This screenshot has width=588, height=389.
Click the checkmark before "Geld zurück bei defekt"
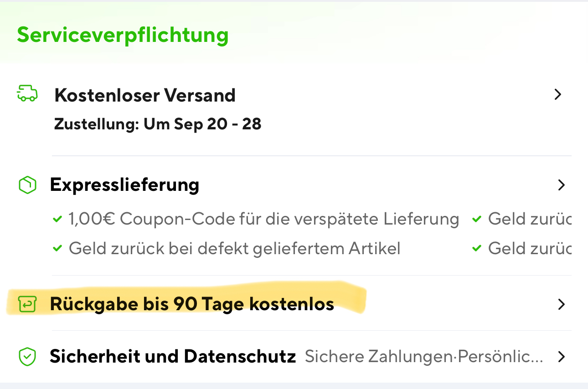coord(57,249)
